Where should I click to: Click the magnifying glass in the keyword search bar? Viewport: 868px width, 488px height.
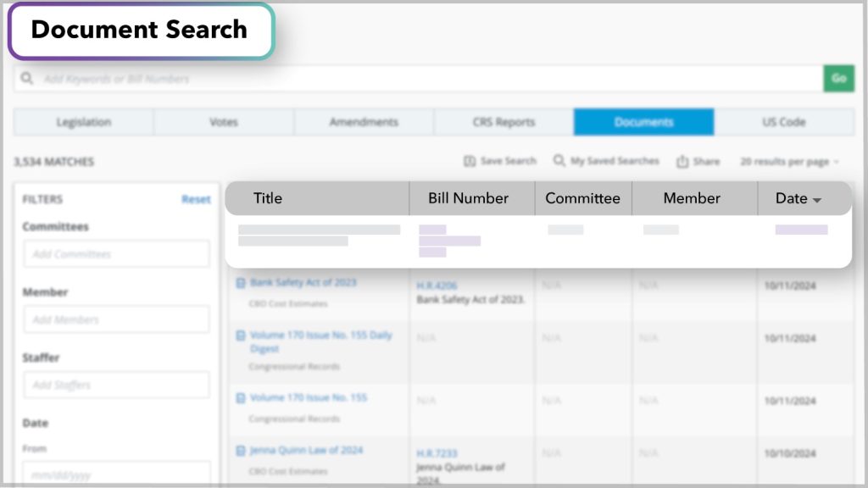click(26, 78)
